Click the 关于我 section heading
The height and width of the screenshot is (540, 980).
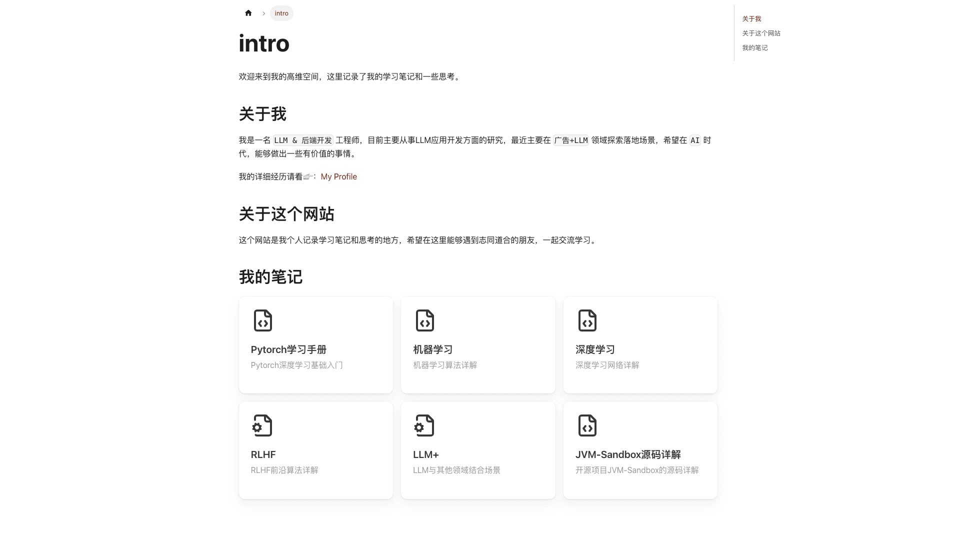click(262, 114)
